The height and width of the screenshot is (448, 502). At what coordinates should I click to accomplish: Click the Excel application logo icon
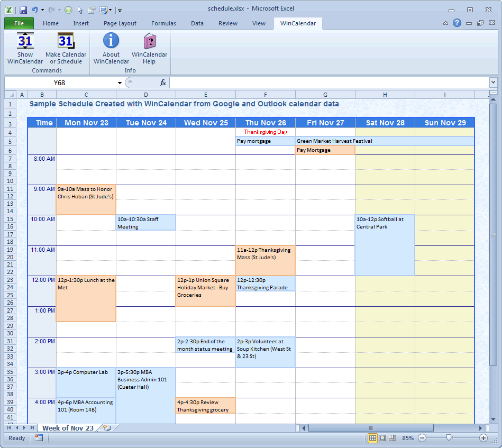click(x=9, y=10)
